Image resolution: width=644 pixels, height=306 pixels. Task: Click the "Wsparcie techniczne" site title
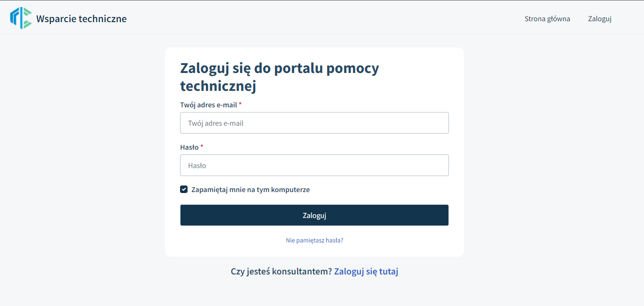pos(81,19)
